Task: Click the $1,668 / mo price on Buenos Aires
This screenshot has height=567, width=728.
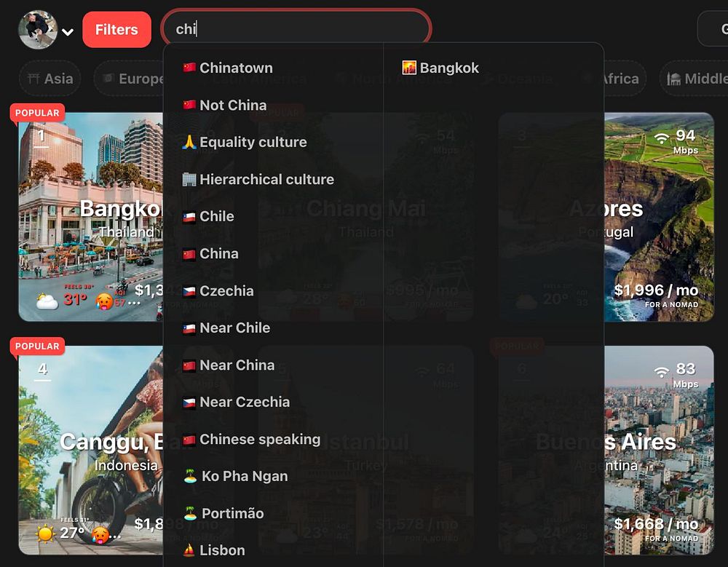Action: [656, 524]
